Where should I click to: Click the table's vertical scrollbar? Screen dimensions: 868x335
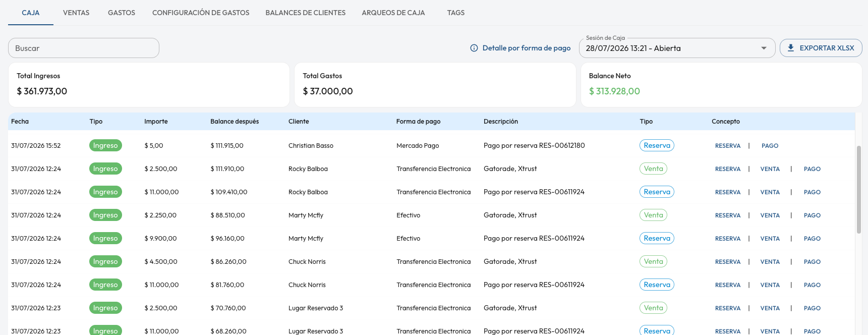859,190
